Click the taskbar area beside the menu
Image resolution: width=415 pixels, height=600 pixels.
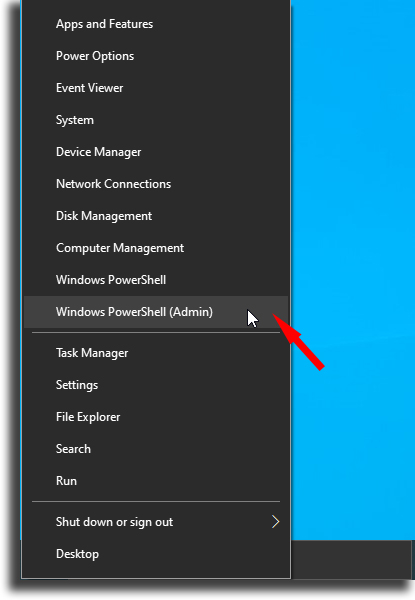[x=353, y=559]
